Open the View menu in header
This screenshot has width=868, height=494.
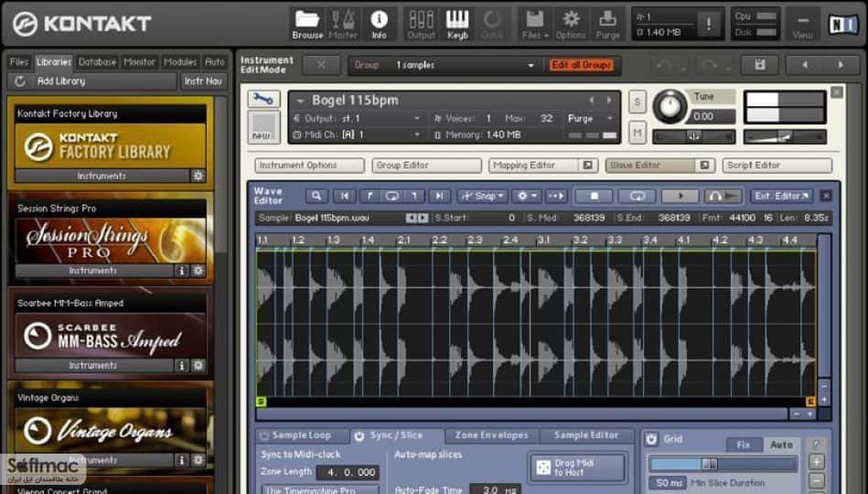(x=802, y=23)
